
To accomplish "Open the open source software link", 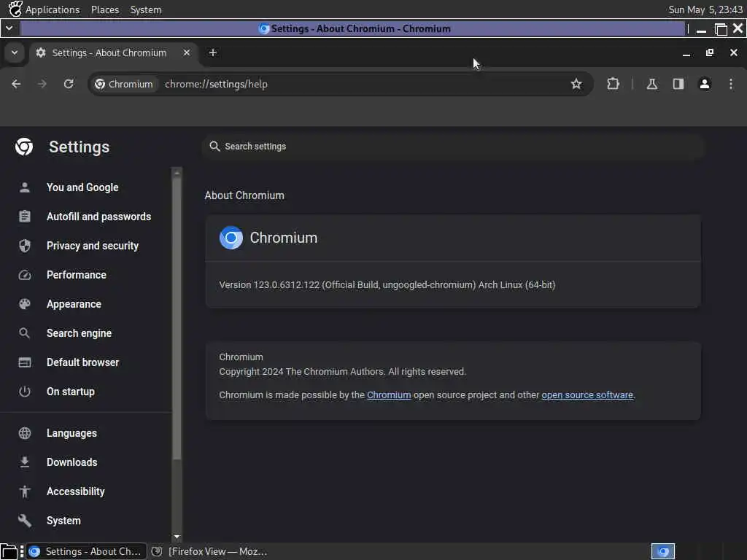I will (x=587, y=395).
